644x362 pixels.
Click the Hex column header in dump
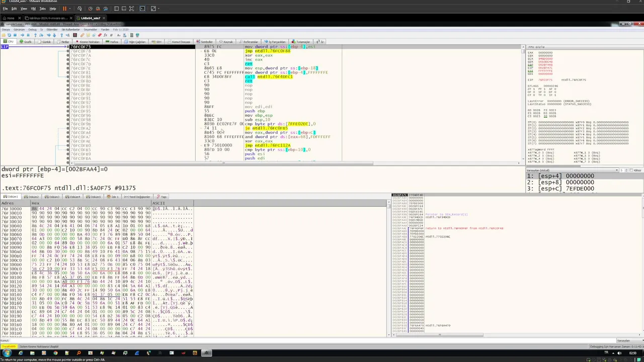[91, 203]
